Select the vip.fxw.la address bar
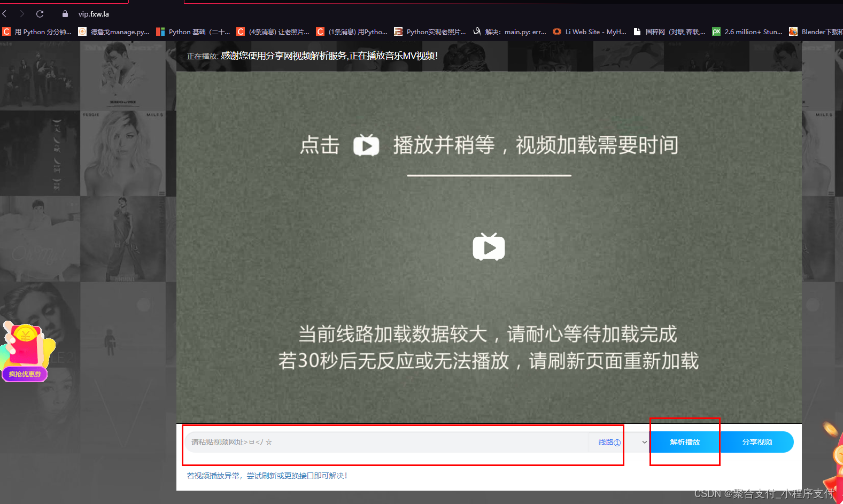This screenshot has width=843, height=504. [x=94, y=14]
